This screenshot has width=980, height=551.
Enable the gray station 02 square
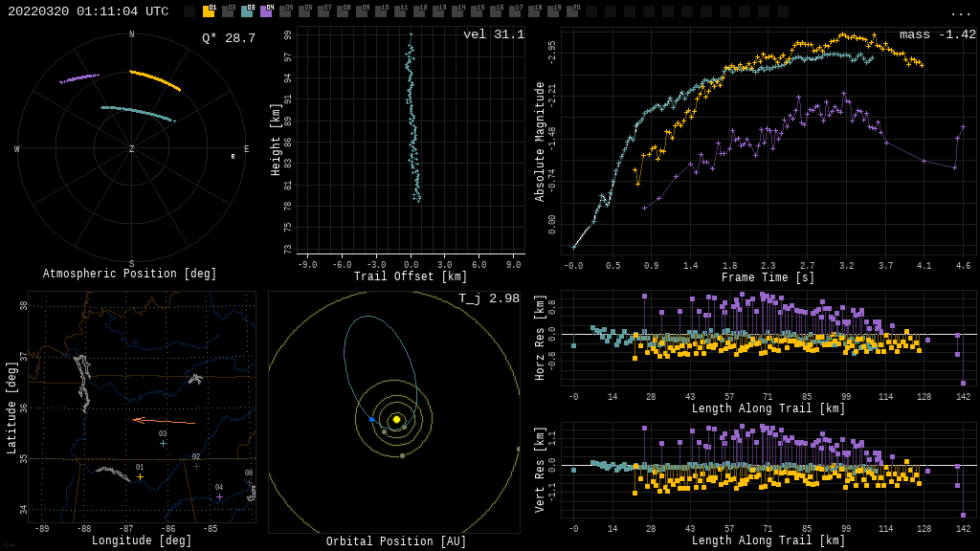tap(228, 12)
